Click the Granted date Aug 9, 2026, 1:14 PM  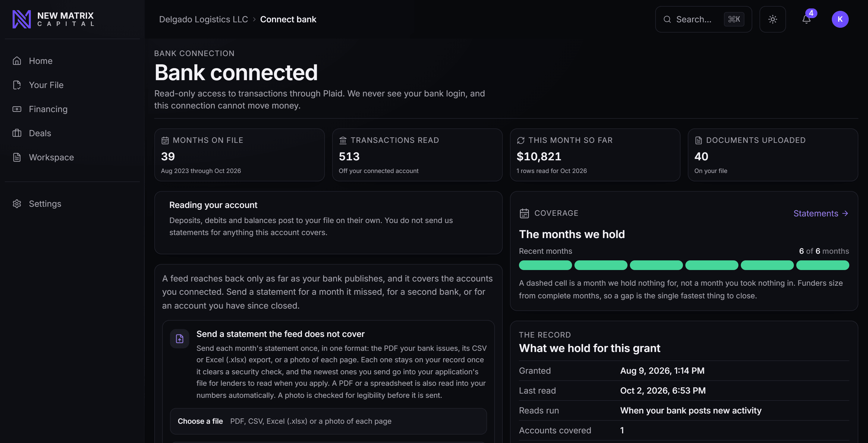coord(662,371)
